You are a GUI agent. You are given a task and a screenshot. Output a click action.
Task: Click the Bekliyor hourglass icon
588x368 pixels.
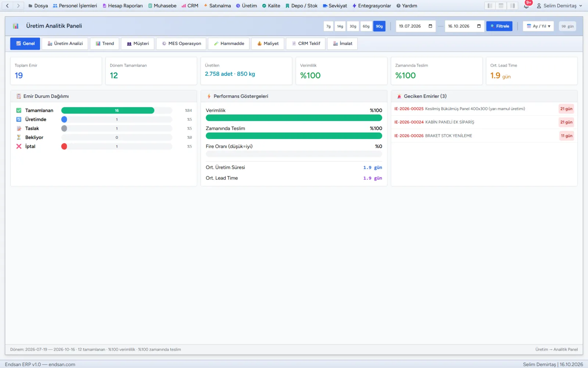pyautogui.click(x=19, y=137)
